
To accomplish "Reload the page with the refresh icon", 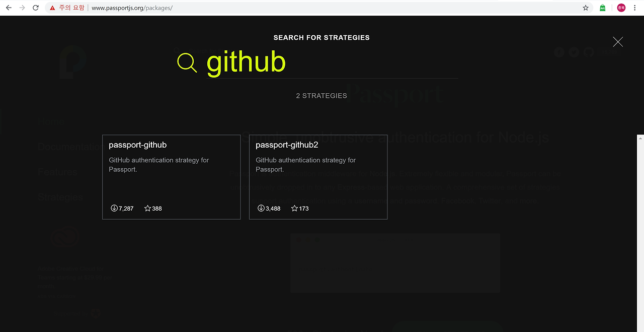I will point(36,8).
